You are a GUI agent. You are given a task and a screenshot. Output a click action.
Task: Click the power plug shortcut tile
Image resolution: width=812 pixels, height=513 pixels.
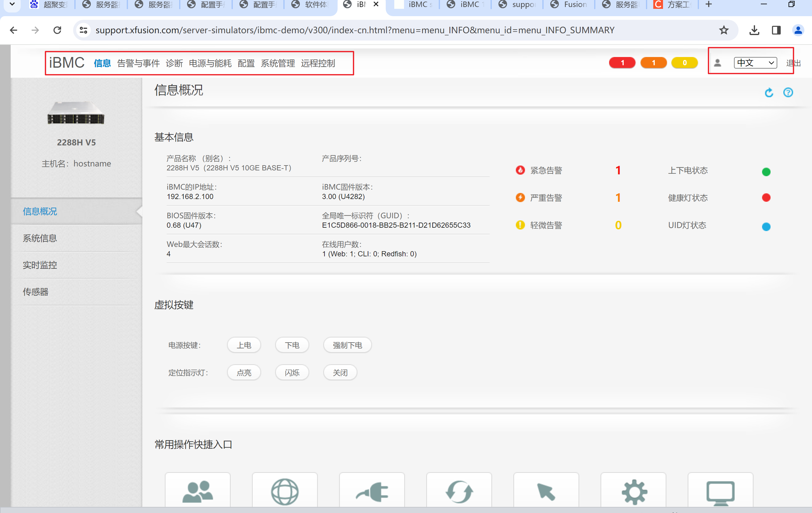pyautogui.click(x=372, y=491)
